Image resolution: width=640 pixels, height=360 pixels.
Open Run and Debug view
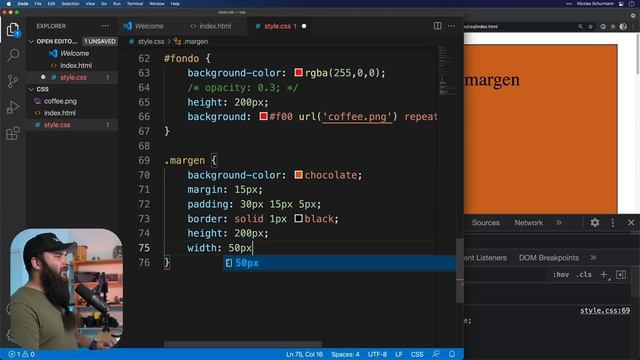tap(13, 107)
